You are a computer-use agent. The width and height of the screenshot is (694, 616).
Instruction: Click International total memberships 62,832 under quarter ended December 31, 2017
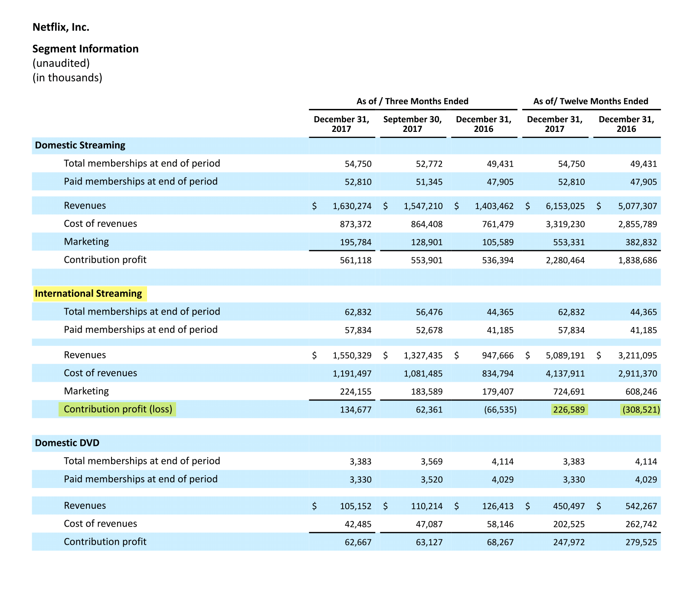[x=358, y=312]
